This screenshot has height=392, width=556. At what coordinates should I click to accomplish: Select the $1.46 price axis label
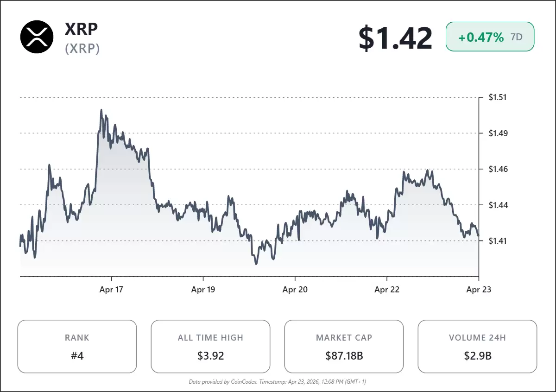click(x=498, y=169)
